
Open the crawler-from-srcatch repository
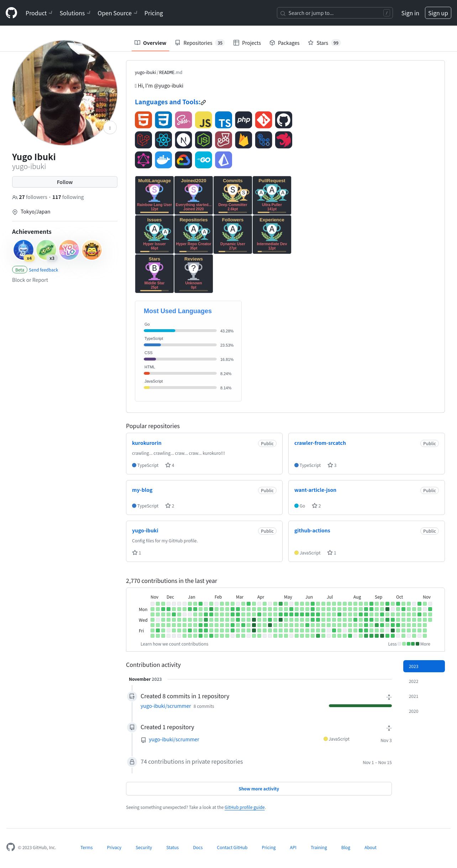click(x=320, y=443)
